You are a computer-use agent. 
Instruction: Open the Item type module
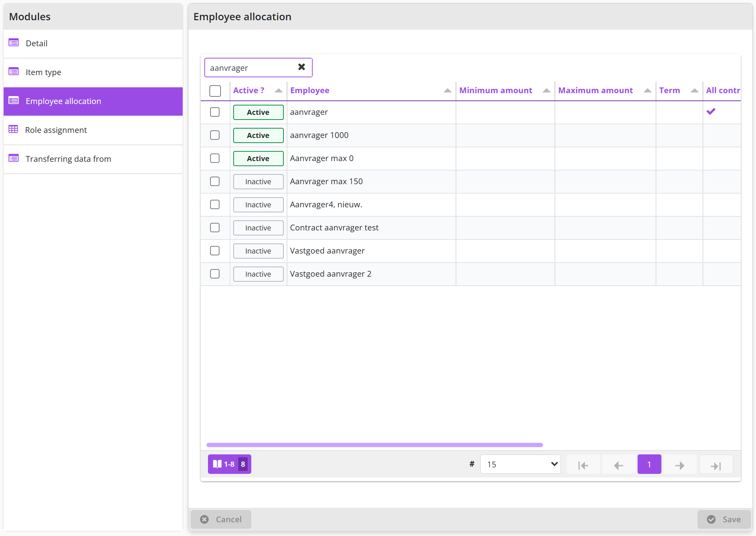pos(93,72)
